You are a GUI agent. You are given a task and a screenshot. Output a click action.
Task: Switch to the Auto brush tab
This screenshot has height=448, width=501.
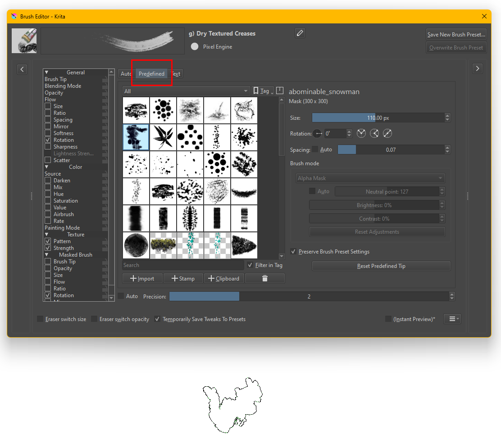point(126,74)
